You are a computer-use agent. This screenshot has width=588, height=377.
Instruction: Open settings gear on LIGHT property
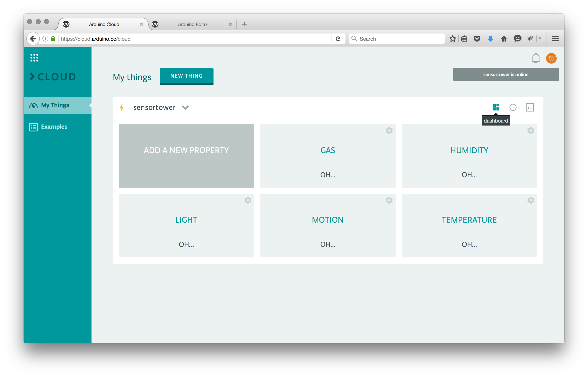(247, 200)
